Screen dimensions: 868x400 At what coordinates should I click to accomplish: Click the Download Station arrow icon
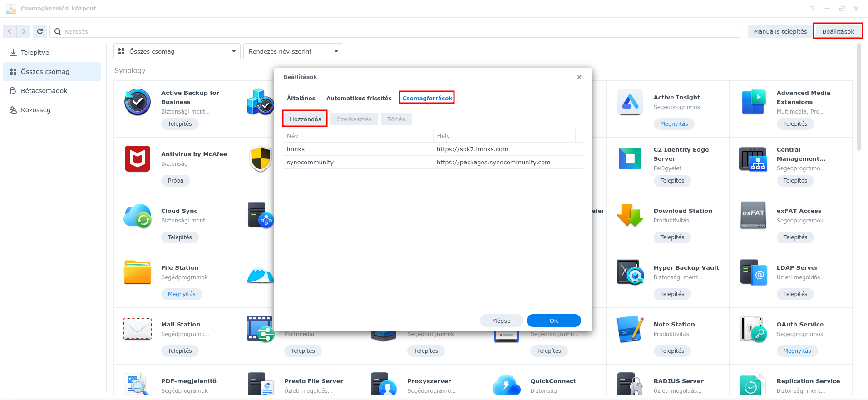(630, 216)
